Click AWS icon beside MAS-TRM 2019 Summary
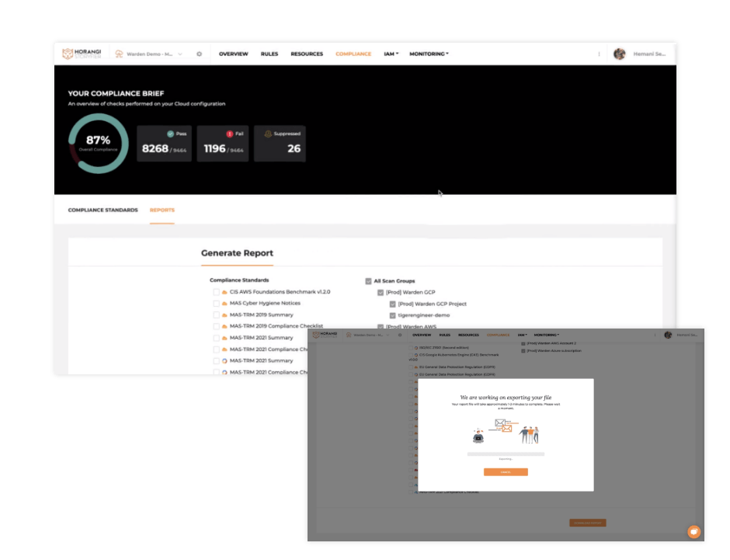 tap(224, 315)
